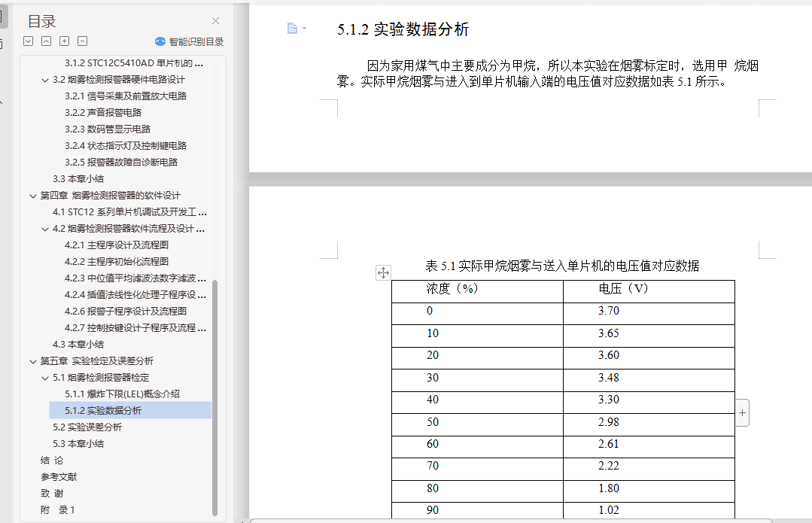
Task: Click the plus button to add table column
Action: (742, 412)
